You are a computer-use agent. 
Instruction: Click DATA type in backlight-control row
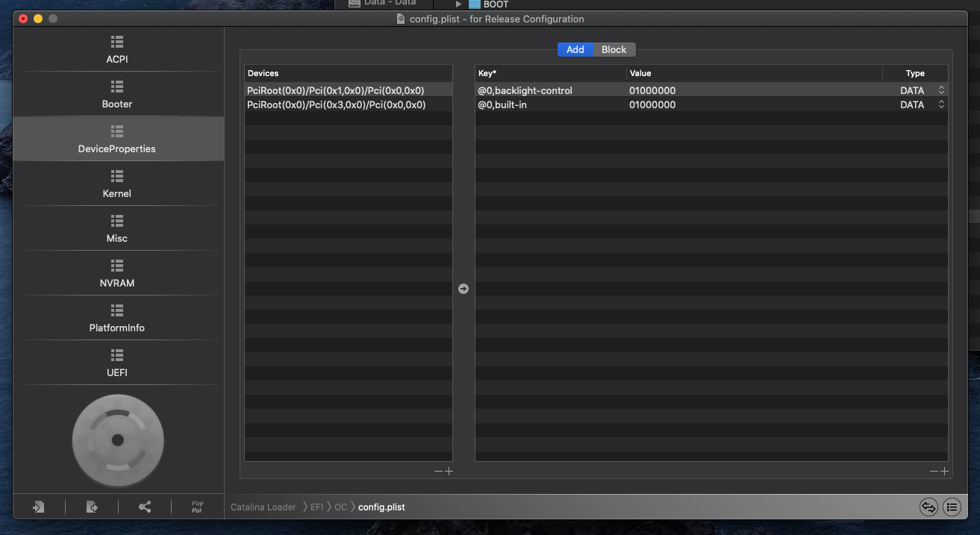tap(912, 90)
